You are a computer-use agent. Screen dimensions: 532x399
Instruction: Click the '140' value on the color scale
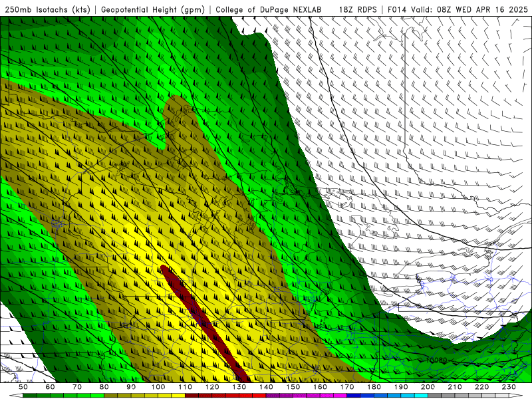coord(267,387)
